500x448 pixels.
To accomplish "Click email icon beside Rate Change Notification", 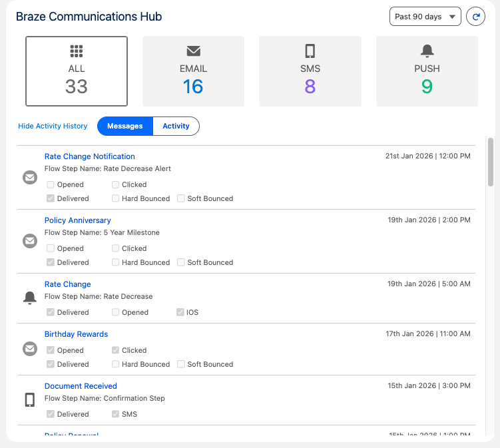I will click(30, 177).
